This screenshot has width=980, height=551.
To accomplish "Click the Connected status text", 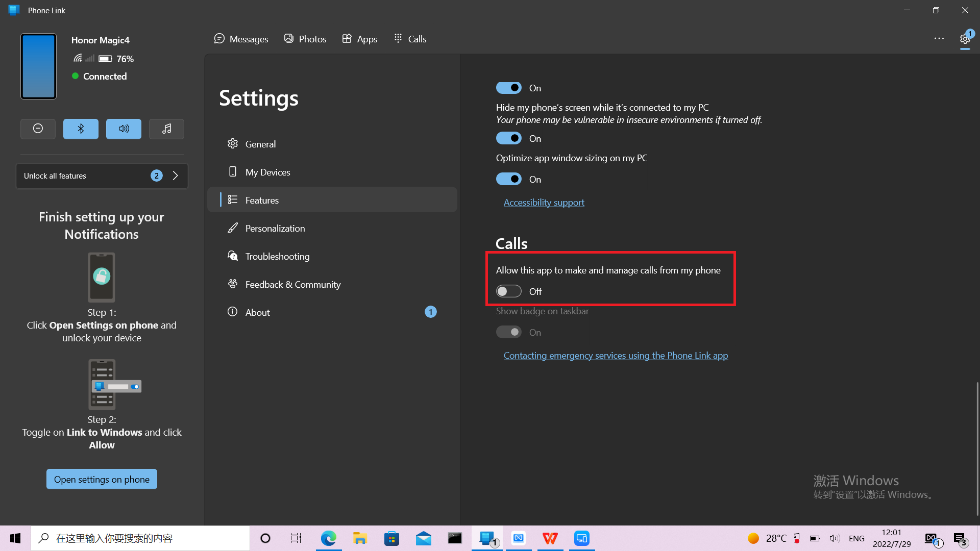I will (105, 76).
